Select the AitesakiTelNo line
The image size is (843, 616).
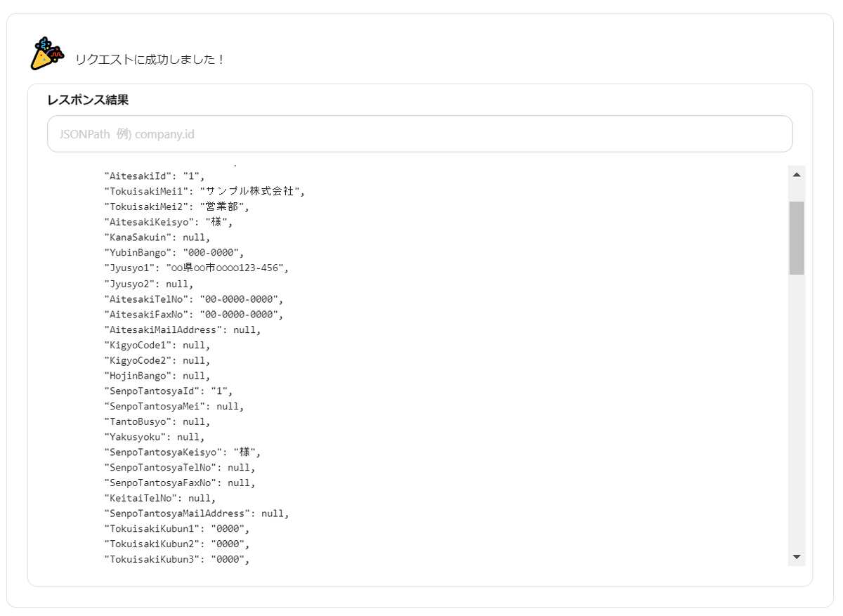point(193,299)
